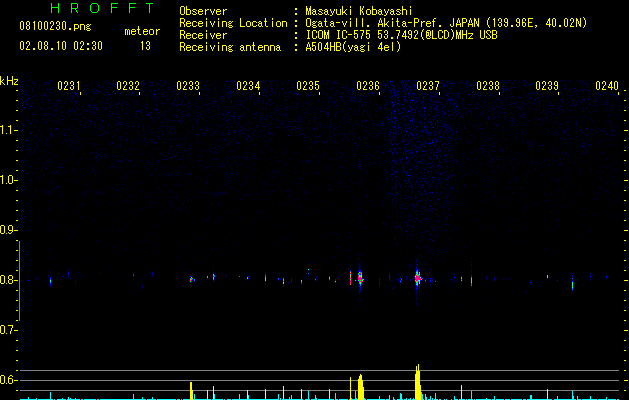
Task: Click the 0234 time marker
Action: [x=248, y=86]
